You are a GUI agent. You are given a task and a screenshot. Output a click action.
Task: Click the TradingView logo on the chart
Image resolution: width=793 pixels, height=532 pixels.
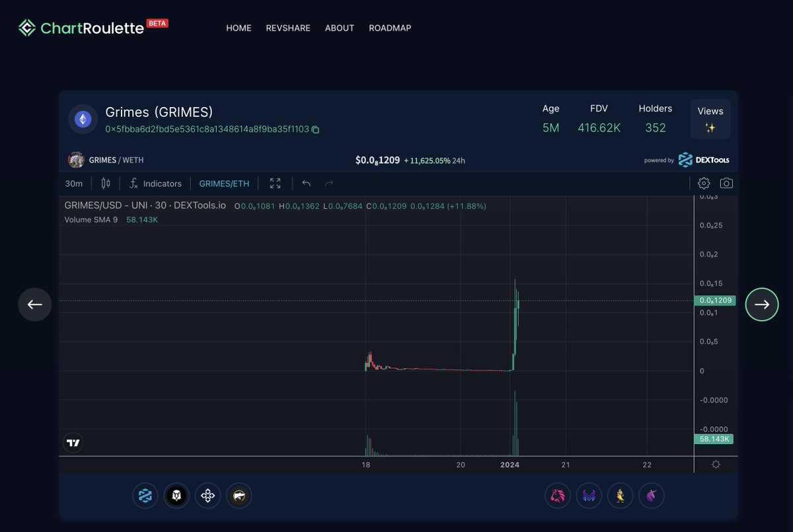pos(73,443)
